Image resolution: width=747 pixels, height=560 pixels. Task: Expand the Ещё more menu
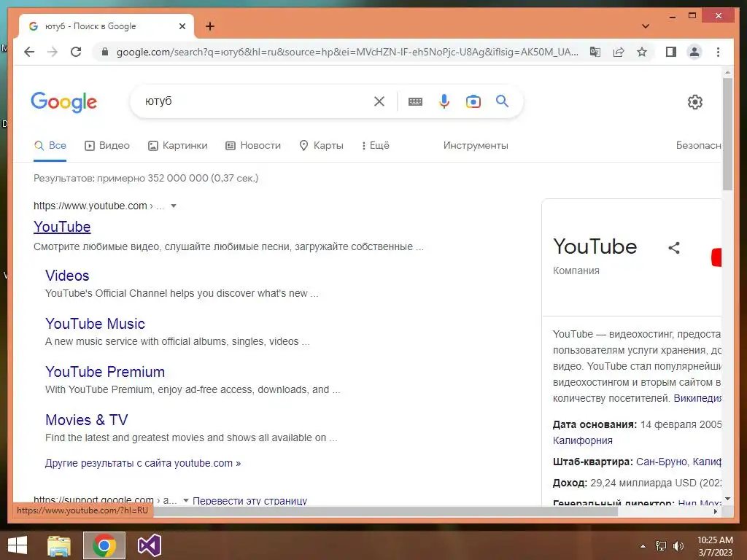376,146
